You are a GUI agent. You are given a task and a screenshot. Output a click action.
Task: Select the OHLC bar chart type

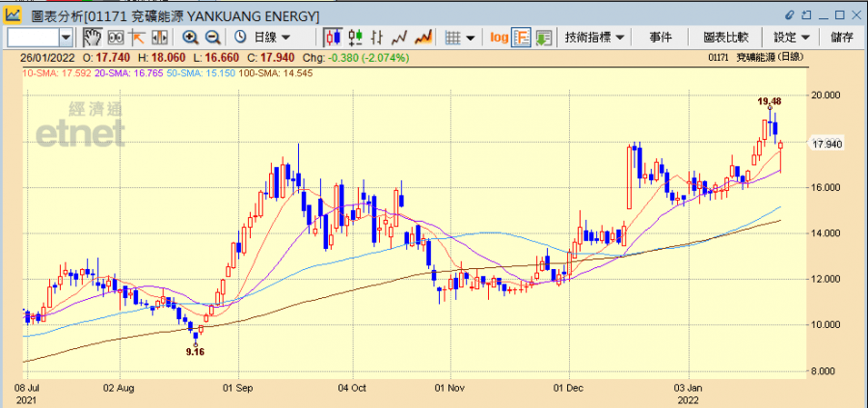coord(378,37)
